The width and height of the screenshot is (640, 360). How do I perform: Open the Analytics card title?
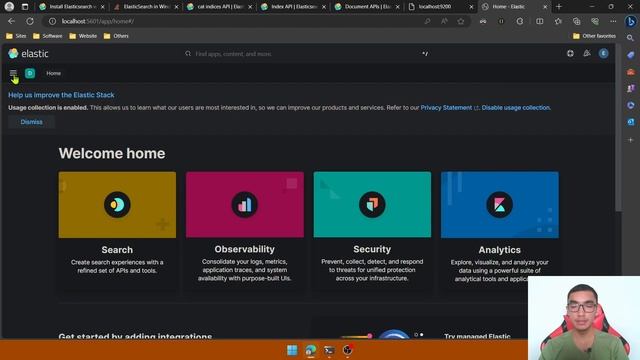tap(500, 250)
